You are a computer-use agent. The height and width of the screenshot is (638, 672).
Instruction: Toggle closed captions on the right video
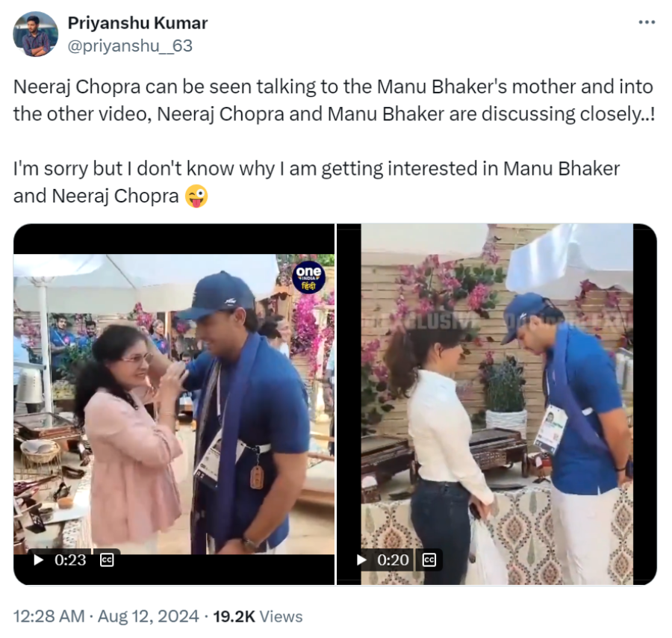[429, 560]
